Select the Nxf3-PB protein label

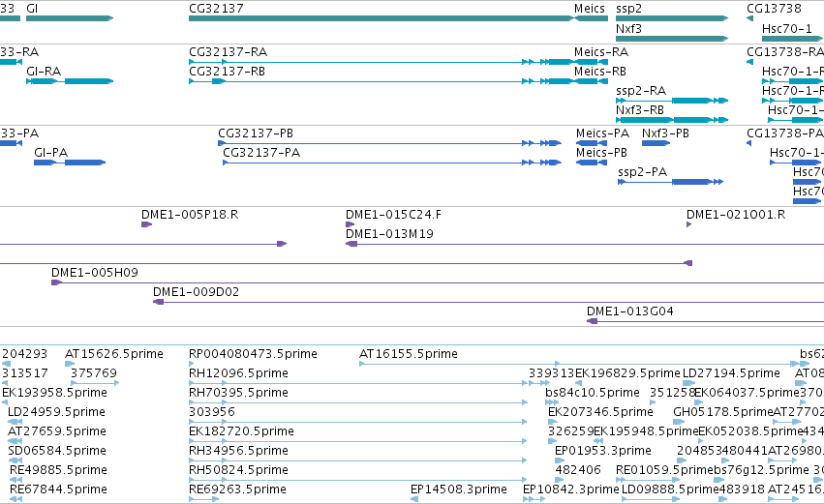point(665,133)
